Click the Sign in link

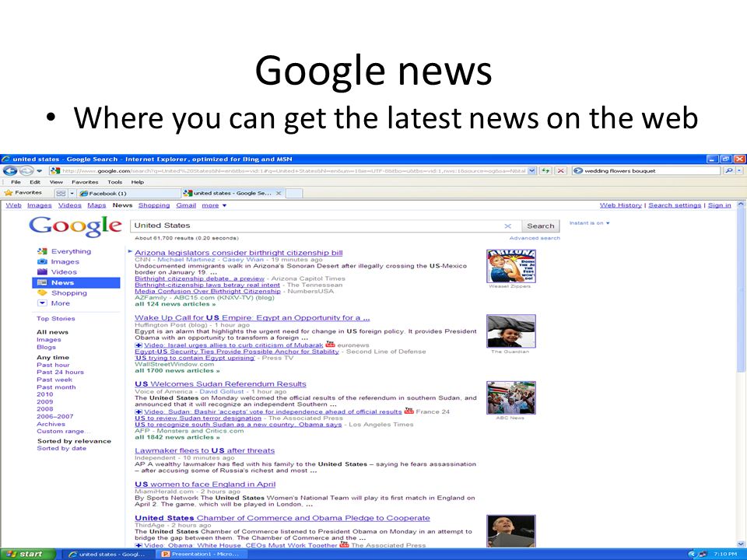coord(719,205)
